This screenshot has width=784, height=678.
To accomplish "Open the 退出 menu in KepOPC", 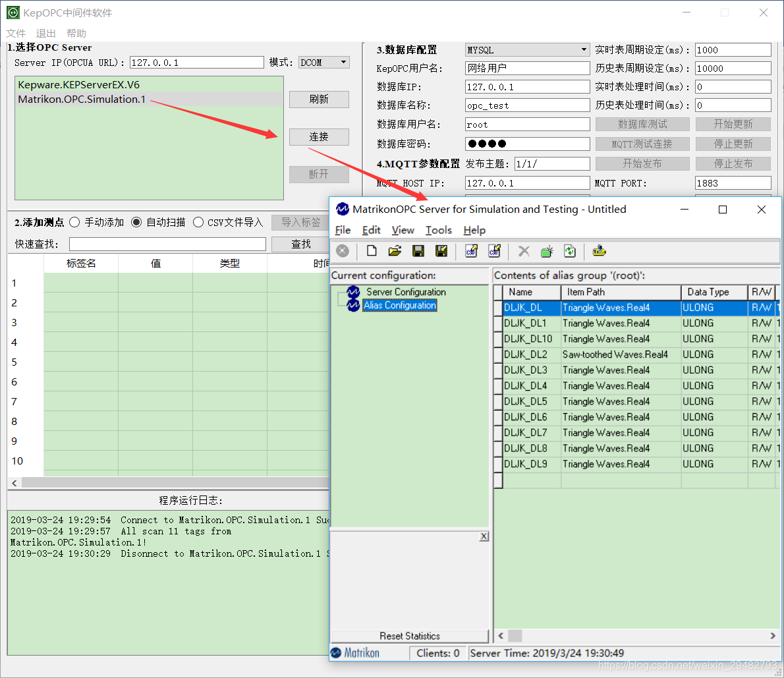I will 46,34.
